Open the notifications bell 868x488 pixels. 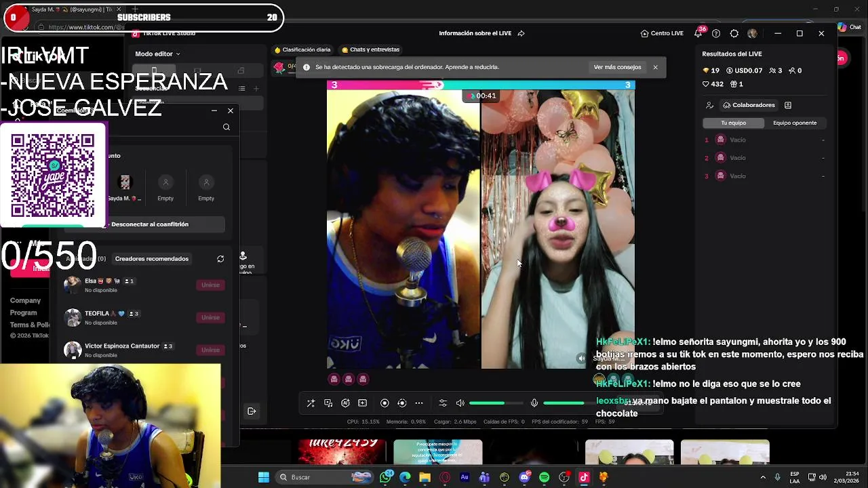pyautogui.click(x=698, y=33)
